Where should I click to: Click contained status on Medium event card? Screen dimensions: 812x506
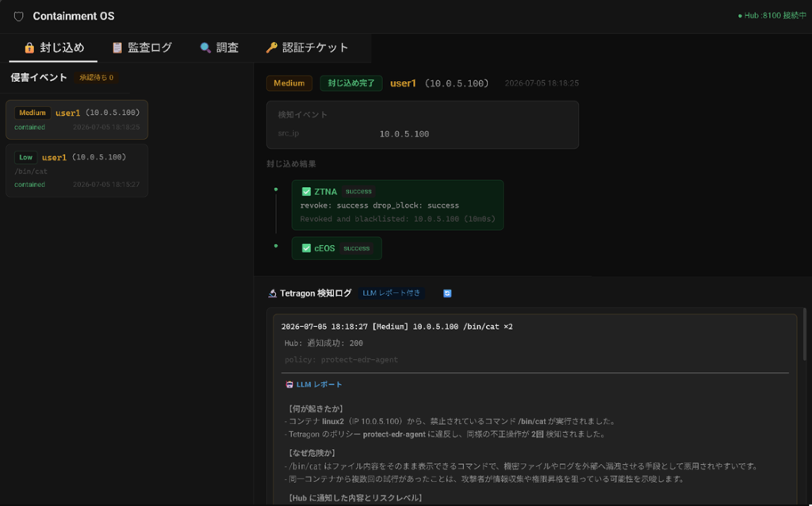click(x=29, y=128)
